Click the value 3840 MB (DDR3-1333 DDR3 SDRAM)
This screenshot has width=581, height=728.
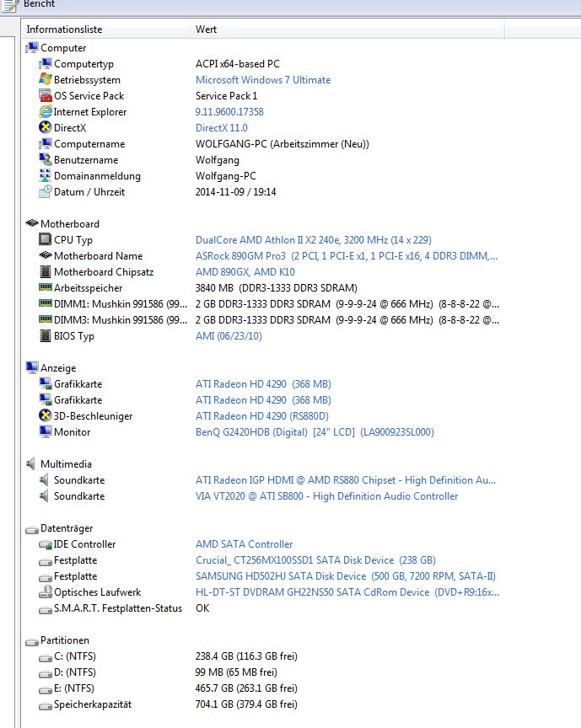coord(276,288)
